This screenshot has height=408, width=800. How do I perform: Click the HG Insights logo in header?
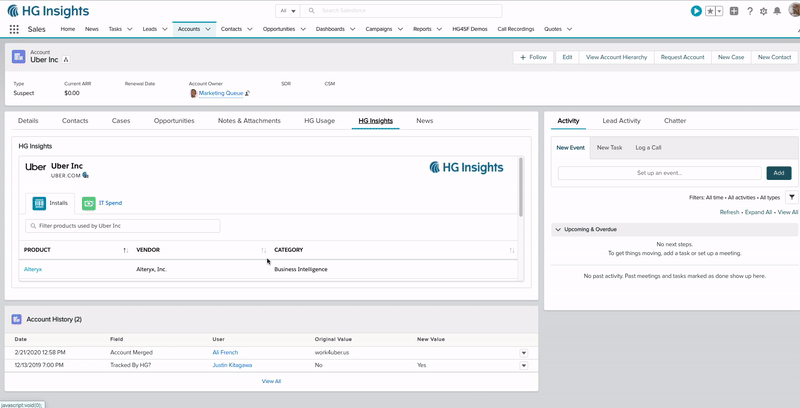click(x=48, y=11)
